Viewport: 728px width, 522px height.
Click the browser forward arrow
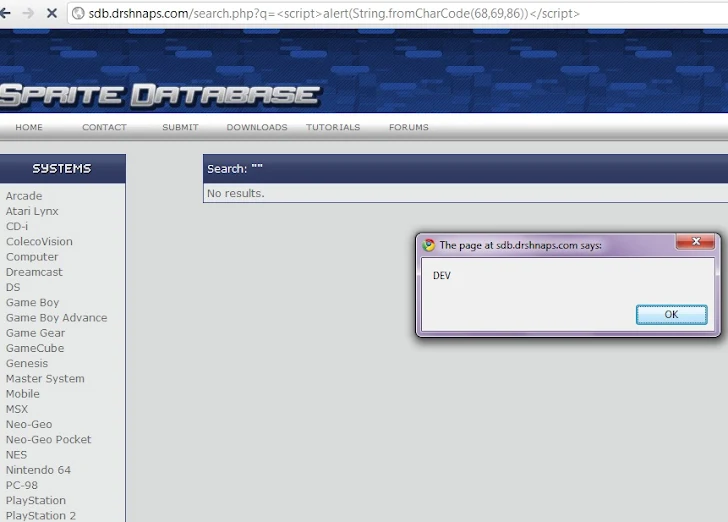click(x=28, y=13)
